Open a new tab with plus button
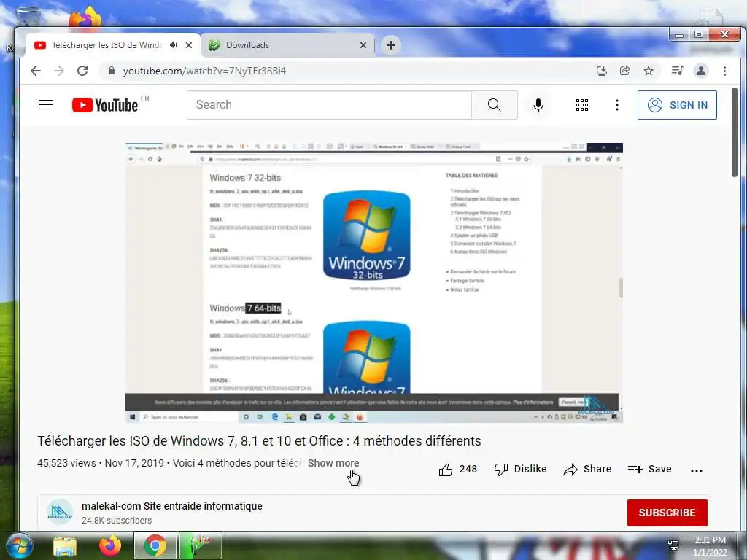The image size is (747, 560). [391, 45]
